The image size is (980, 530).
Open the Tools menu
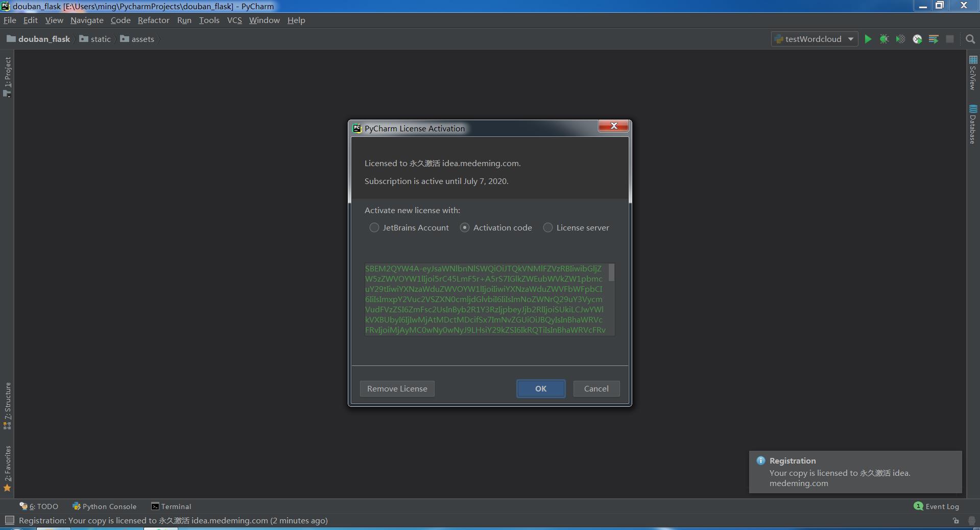(x=209, y=20)
